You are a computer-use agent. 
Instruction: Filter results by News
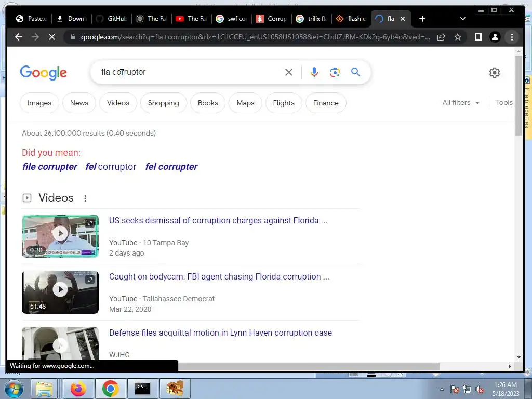point(79,103)
